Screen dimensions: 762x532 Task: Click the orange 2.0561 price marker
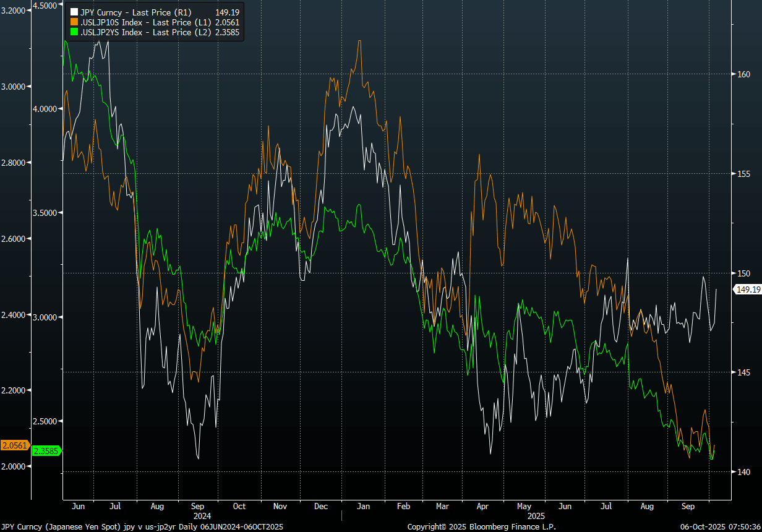(x=14, y=445)
